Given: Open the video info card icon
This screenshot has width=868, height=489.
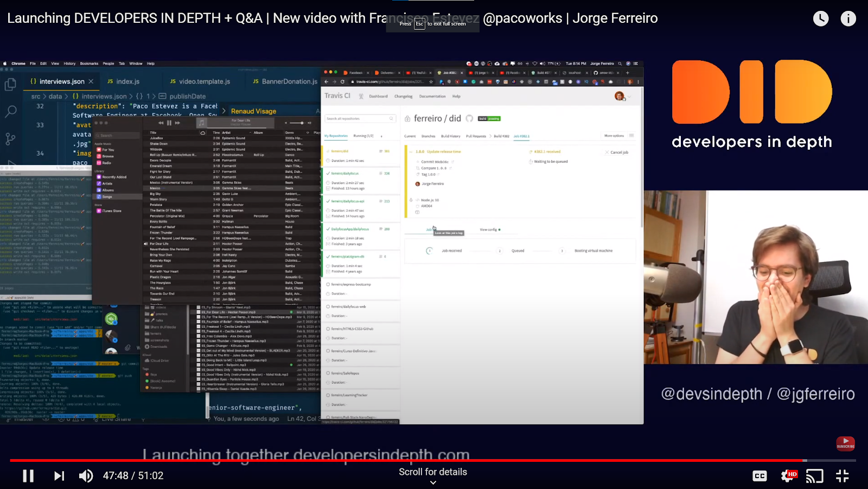Looking at the screenshot, I should pyautogui.click(x=848, y=18).
